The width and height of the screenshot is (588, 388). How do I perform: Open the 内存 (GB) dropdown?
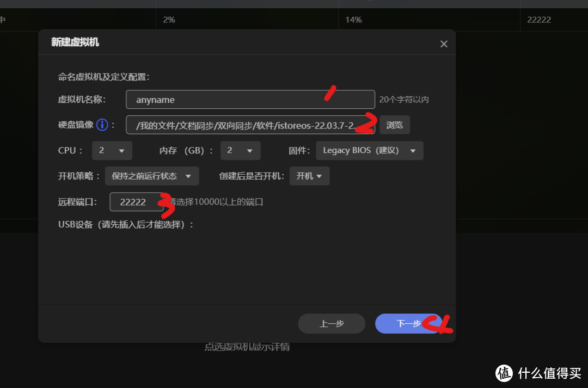pos(240,150)
